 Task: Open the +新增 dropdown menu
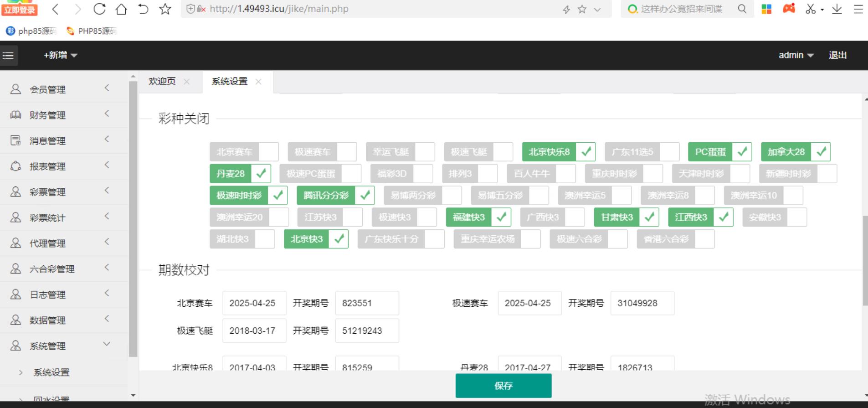pyautogui.click(x=60, y=56)
